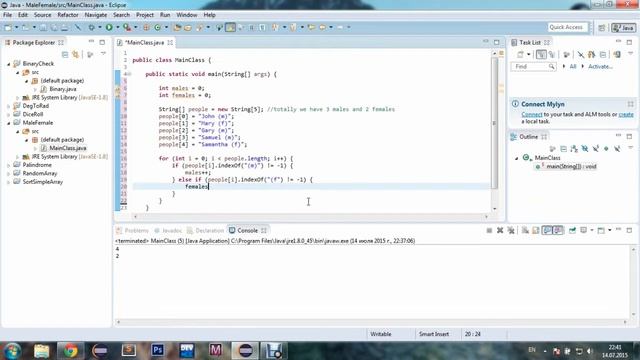Click the All filter link in Task List
The width and height of the screenshot is (640, 360).
573,67
